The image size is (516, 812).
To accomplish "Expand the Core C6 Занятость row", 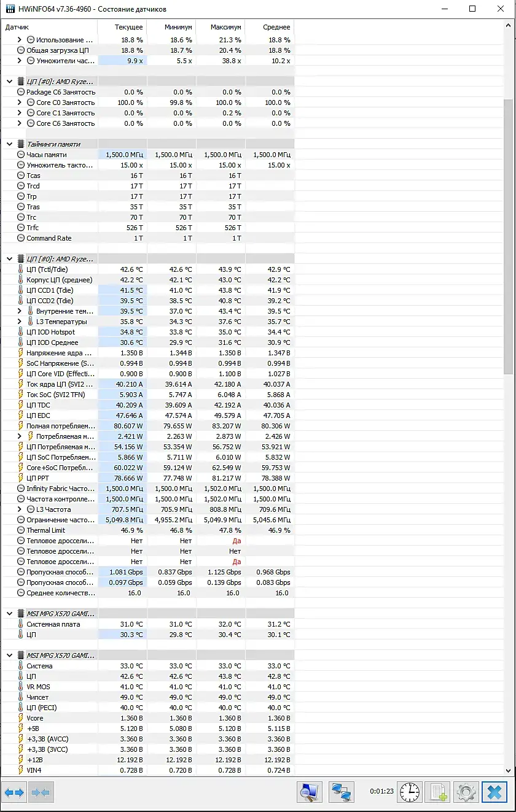I will 20,123.
